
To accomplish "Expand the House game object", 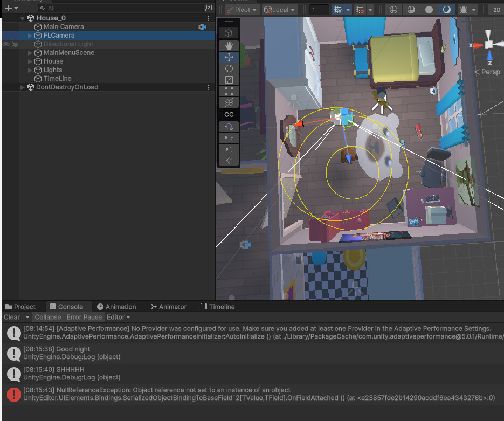I will tap(30, 61).
